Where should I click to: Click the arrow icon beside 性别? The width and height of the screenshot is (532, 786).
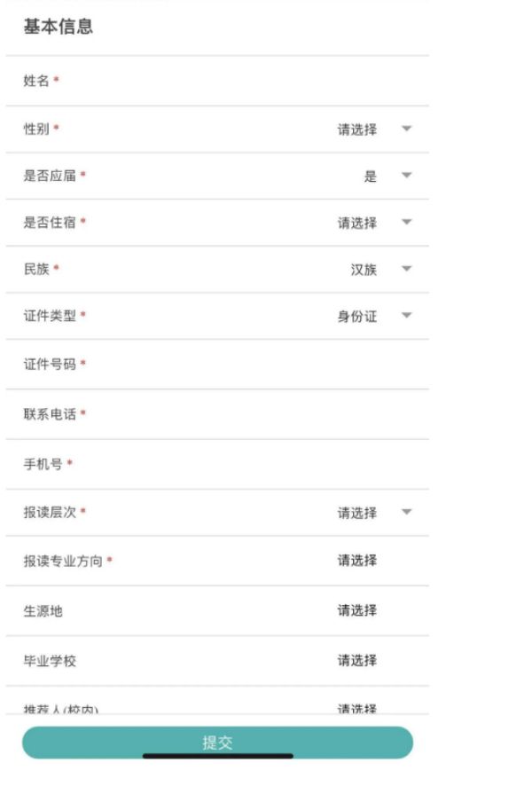(x=406, y=130)
